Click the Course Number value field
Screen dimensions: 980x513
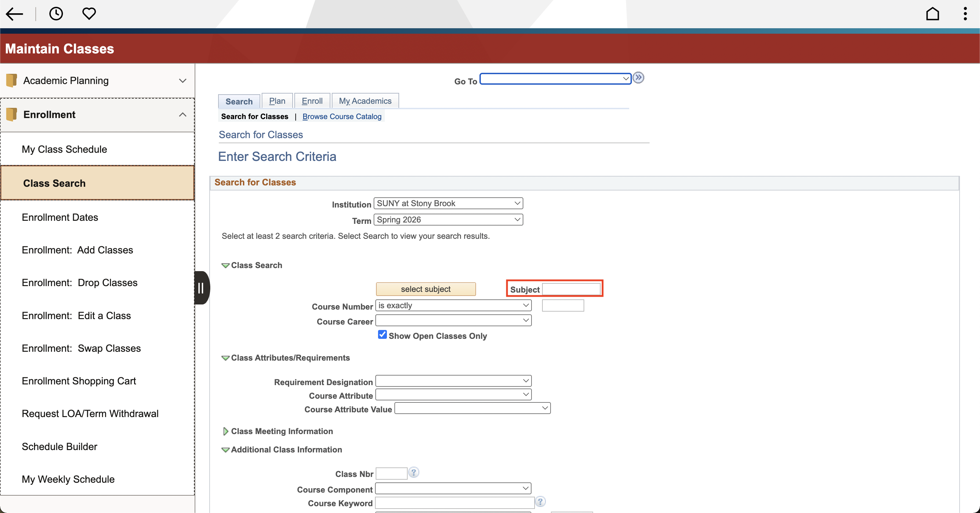[563, 305]
